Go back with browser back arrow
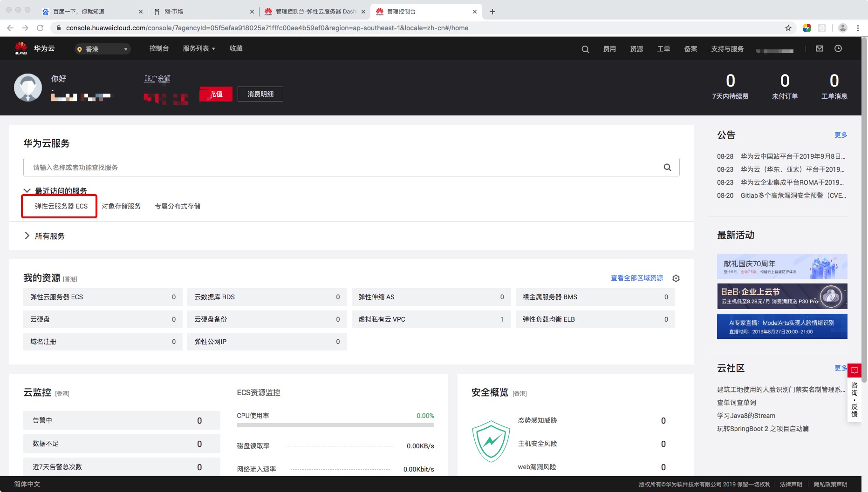Screen dimensions: 868x492 coord(10,28)
